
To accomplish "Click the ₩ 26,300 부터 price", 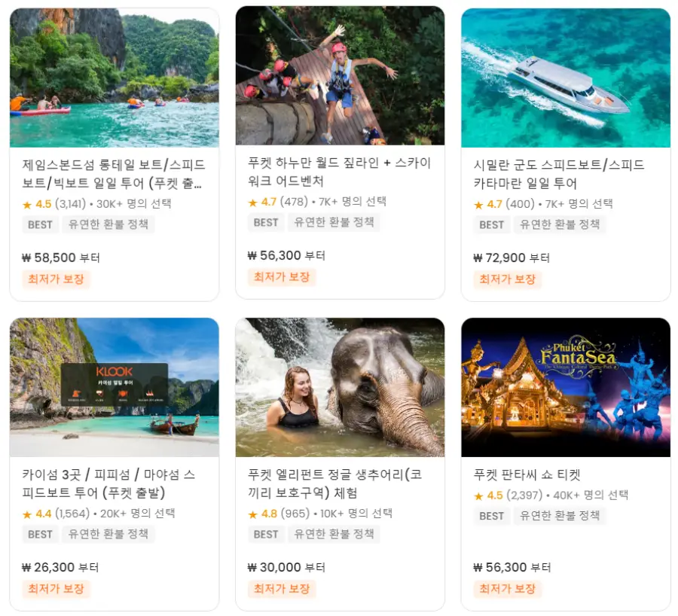I will [x=60, y=567].
